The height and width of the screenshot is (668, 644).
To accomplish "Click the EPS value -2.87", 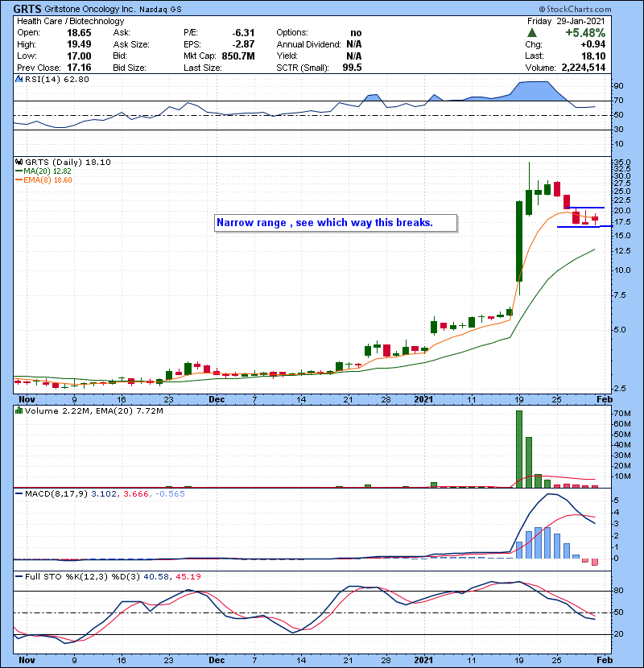I will coord(243,44).
